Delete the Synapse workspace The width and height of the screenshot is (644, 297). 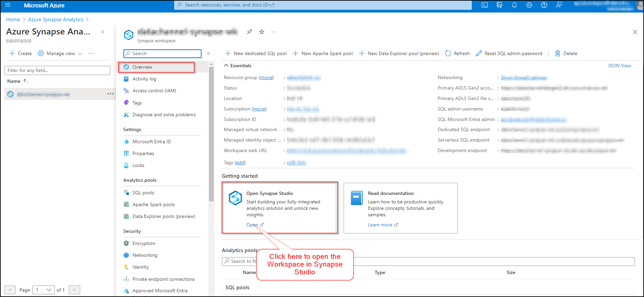[x=566, y=53]
